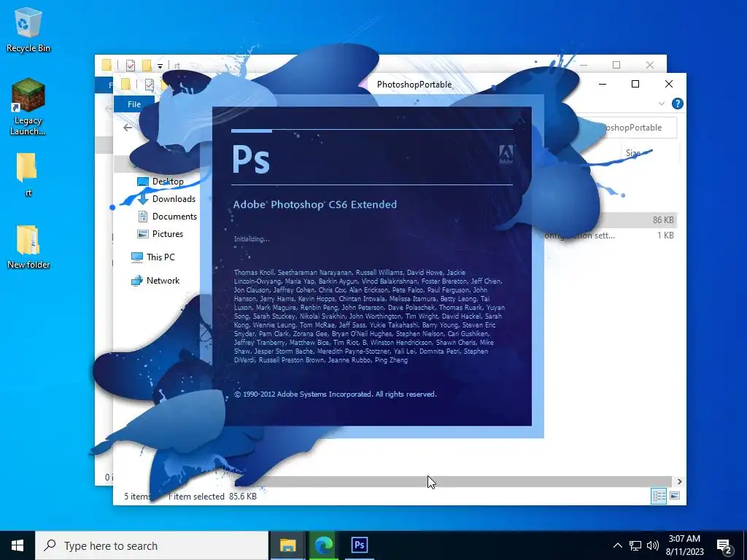Expand the ribbon with the chevron arrow
This screenshot has width=747, height=560.
pyautogui.click(x=661, y=104)
